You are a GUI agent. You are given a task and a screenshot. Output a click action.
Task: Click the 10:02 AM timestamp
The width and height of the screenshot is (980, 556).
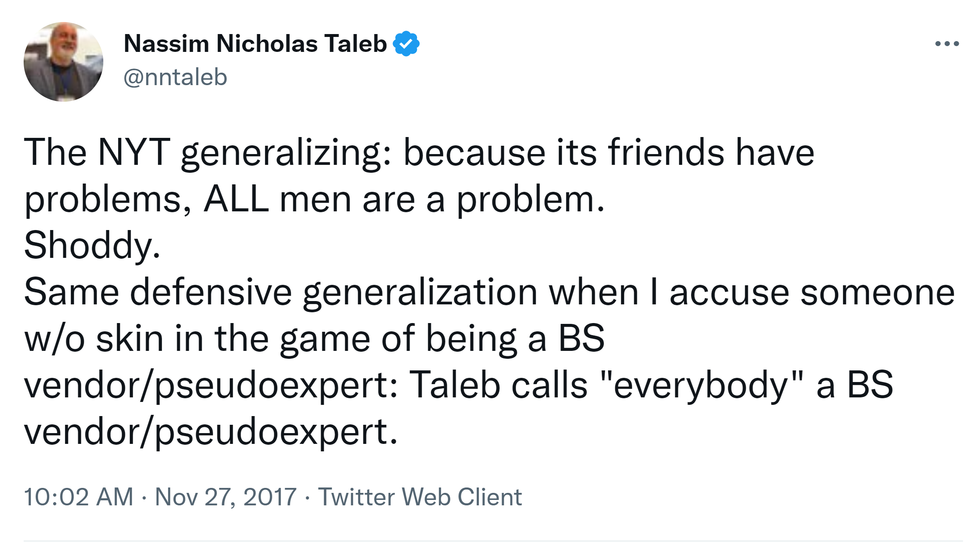pyautogui.click(x=78, y=497)
